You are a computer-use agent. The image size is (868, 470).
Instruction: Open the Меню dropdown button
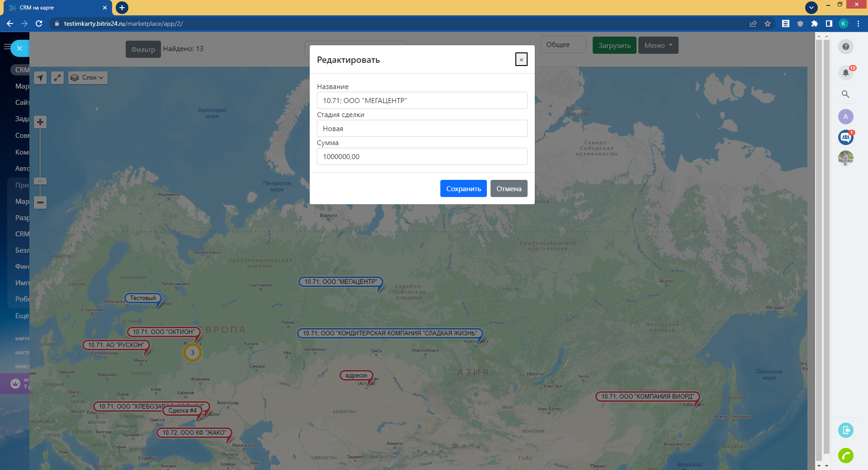(x=658, y=45)
